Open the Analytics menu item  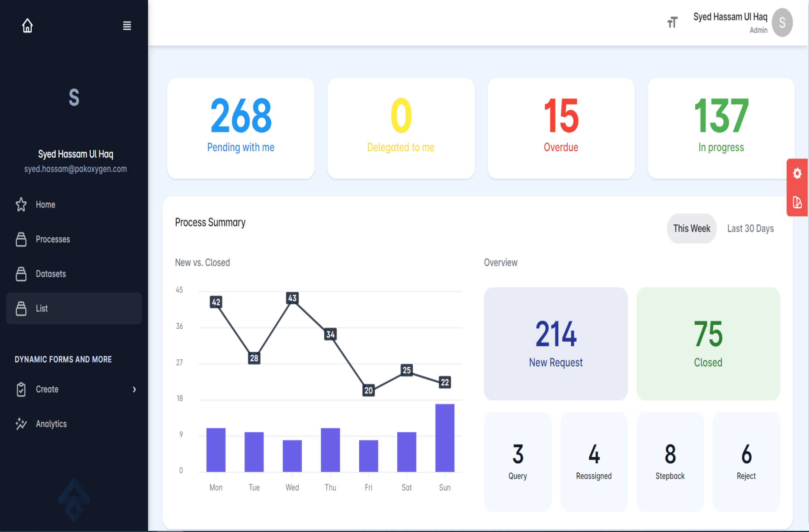tap(74, 423)
